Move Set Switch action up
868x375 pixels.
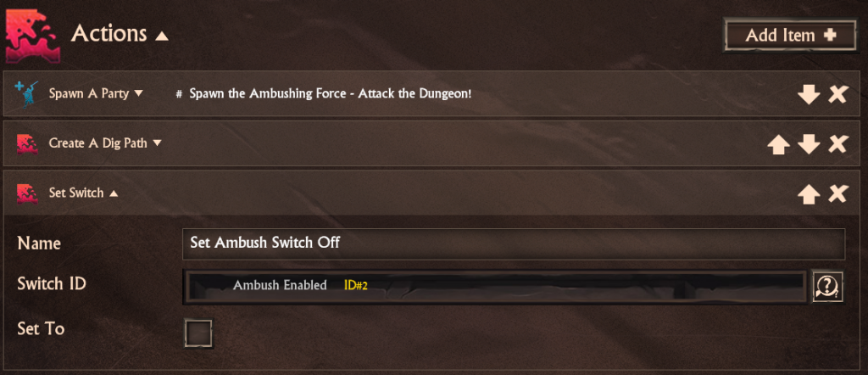pos(808,194)
